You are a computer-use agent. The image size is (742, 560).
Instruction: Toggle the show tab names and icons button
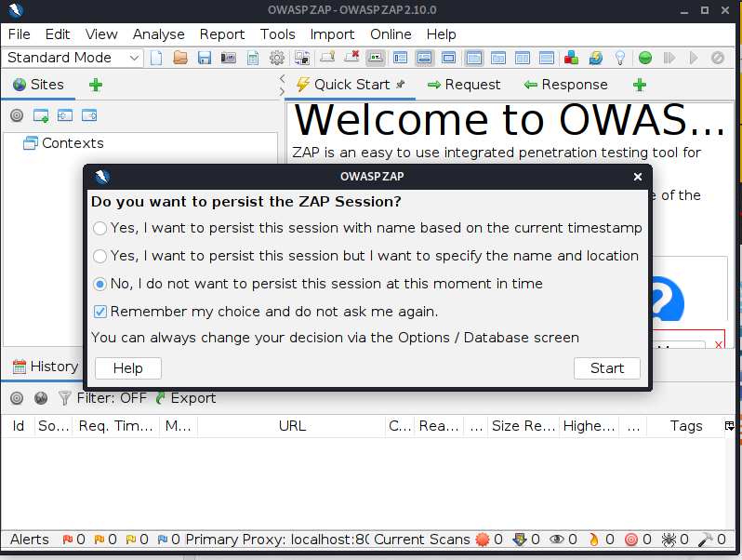coord(376,58)
